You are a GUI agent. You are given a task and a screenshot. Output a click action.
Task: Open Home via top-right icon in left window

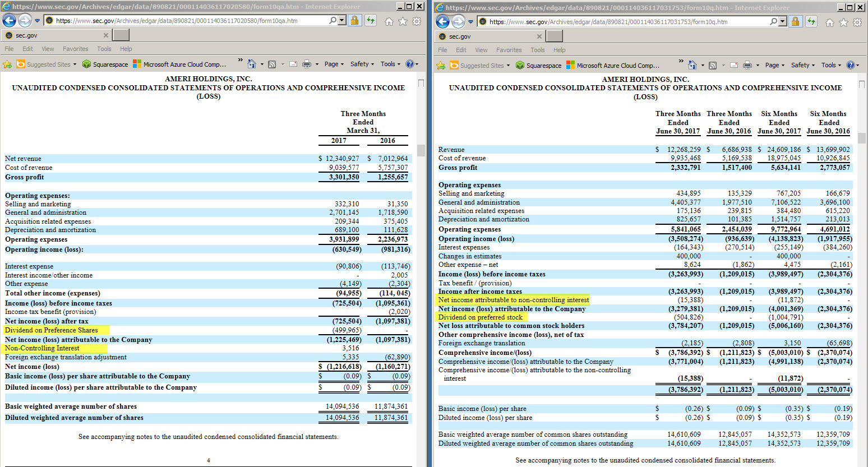point(389,21)
